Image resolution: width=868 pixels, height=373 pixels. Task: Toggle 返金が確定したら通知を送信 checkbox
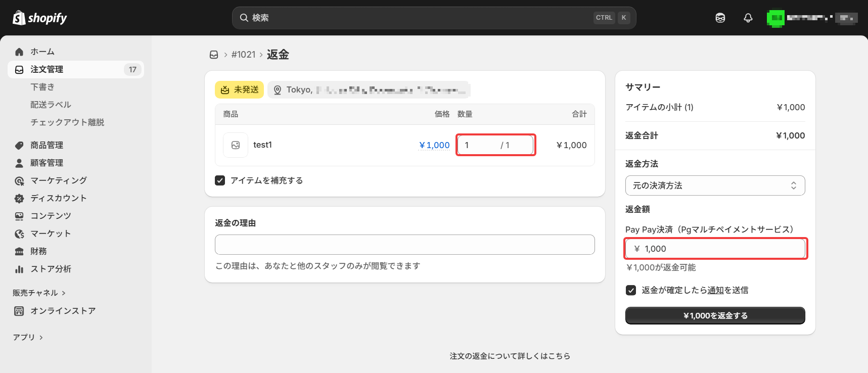[631, 290]
